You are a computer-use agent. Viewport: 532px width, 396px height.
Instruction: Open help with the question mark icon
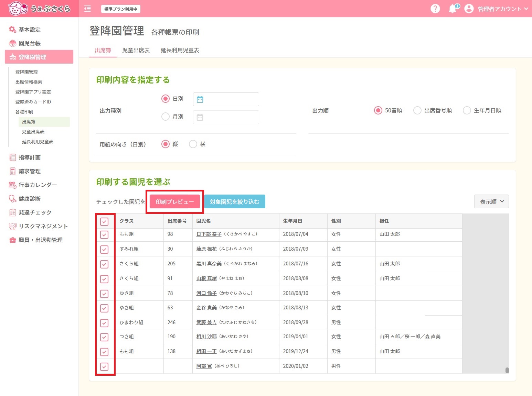435,9
